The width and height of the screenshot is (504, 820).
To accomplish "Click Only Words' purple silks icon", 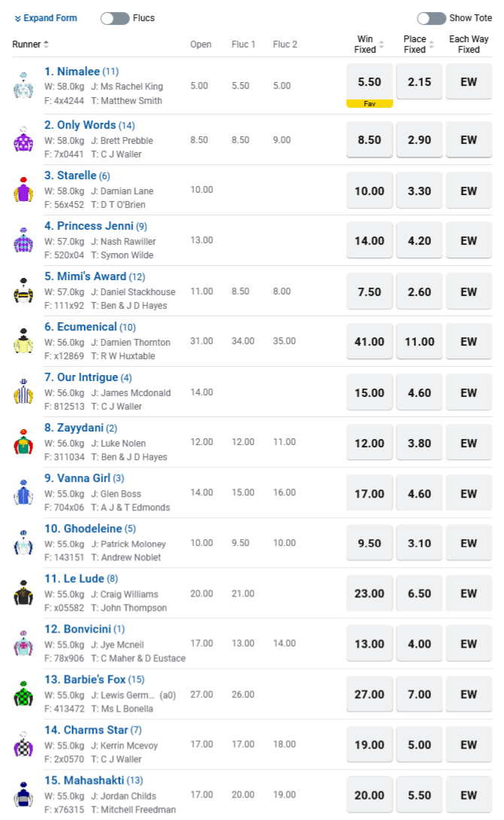I will pos(23,139).
